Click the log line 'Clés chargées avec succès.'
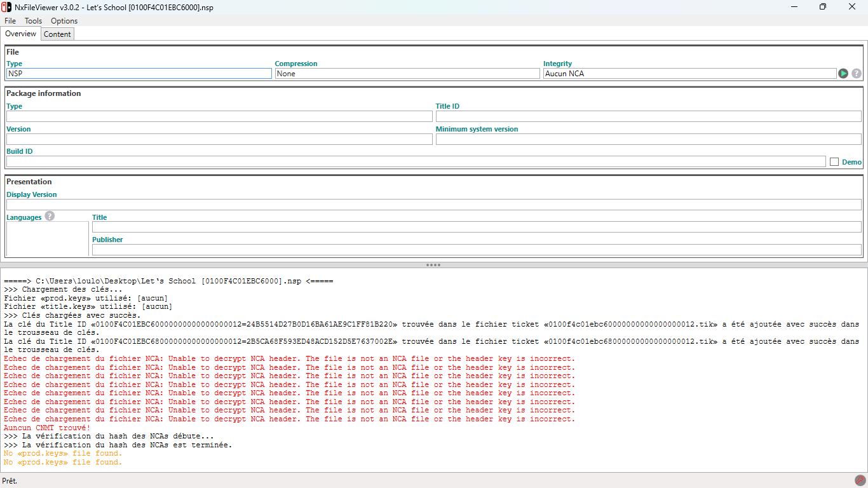The image size is (868, 488). 72,315
